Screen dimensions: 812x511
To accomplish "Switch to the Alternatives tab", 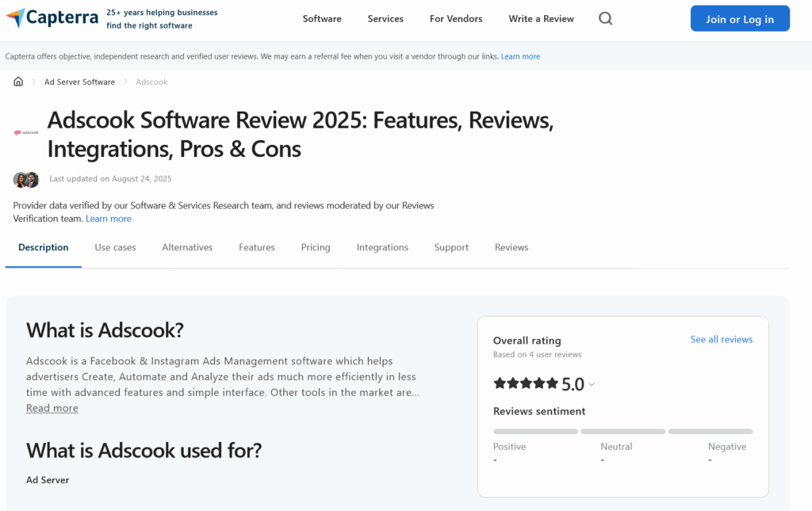I will click(x=187, y=247).
